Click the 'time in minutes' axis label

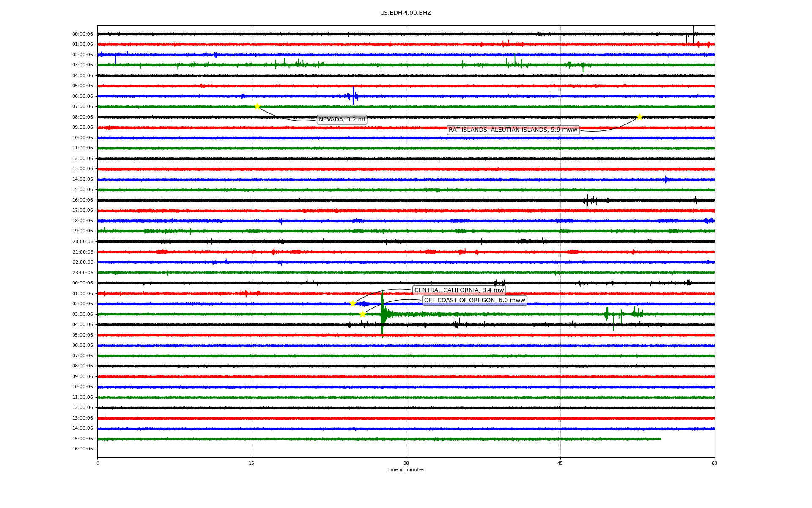(406, 470)
